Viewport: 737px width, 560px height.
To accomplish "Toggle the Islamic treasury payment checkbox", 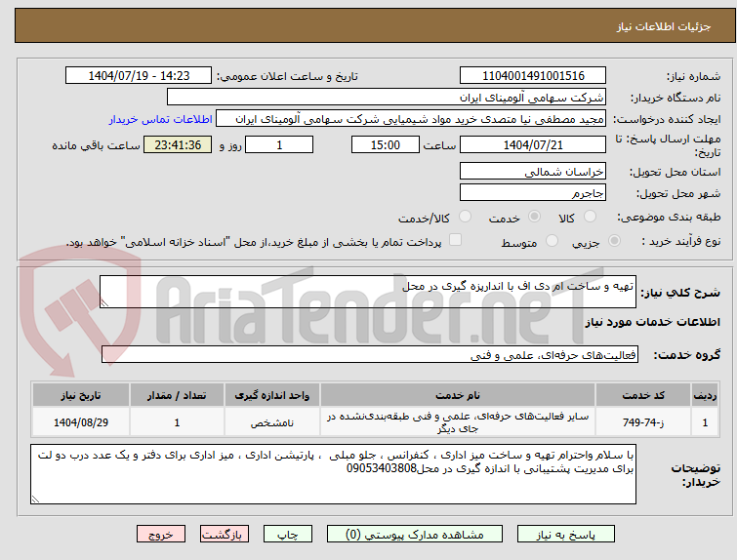I will click(455, 240).
